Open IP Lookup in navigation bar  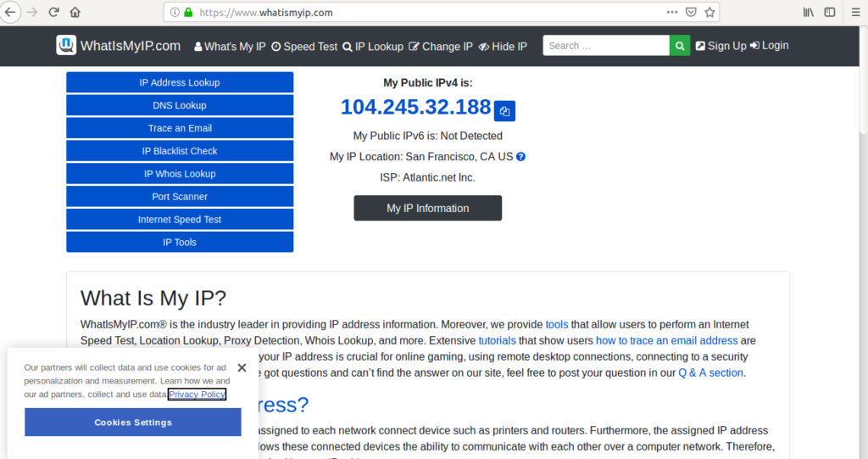(x=373, y=47)
